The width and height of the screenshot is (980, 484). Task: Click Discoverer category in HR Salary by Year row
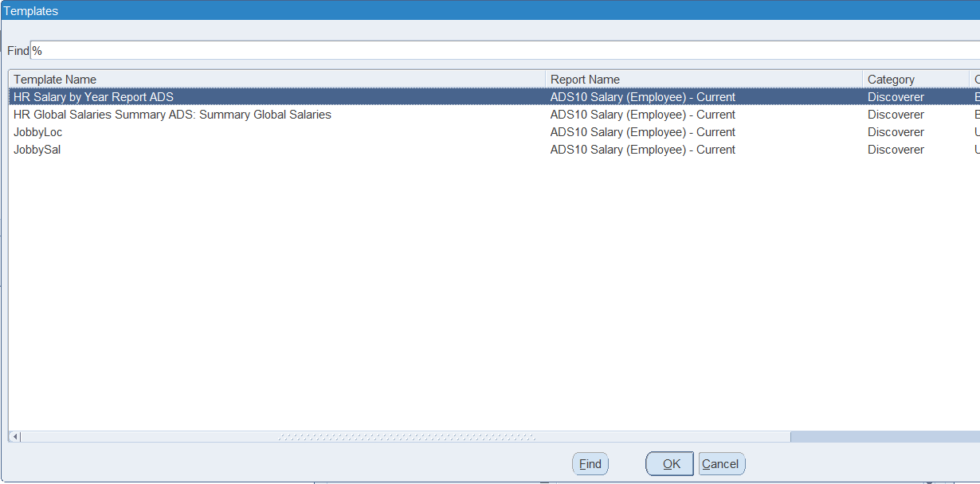[896, 97]
